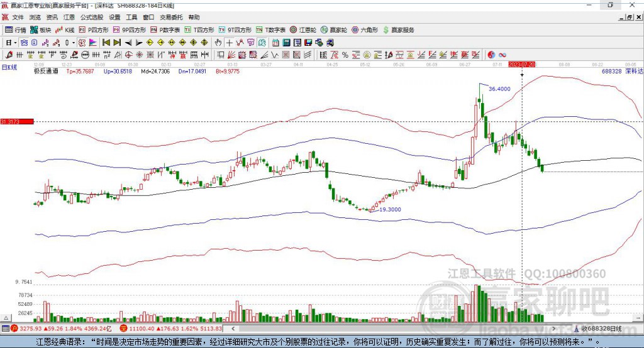Click the blue-red infinity icon

coord(502,55)
